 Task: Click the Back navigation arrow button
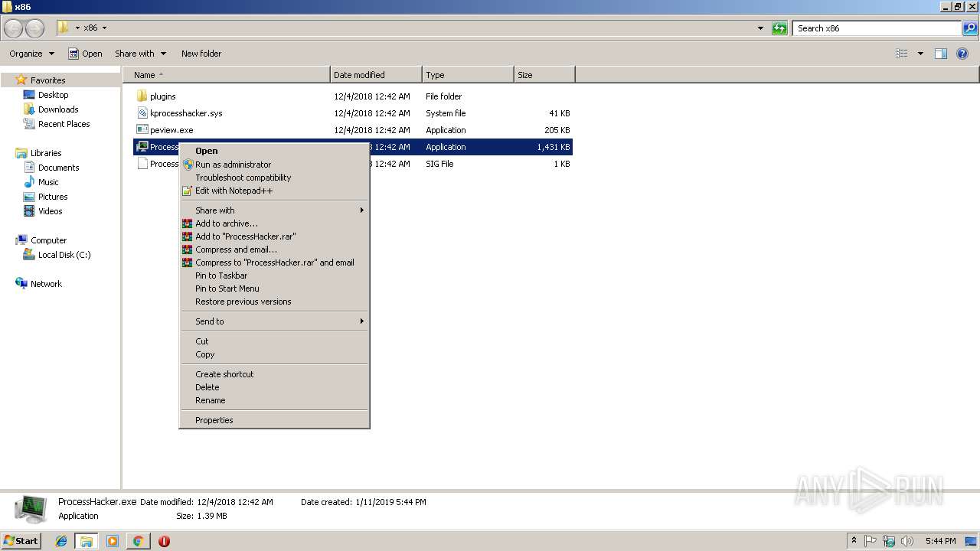[14, 28]
